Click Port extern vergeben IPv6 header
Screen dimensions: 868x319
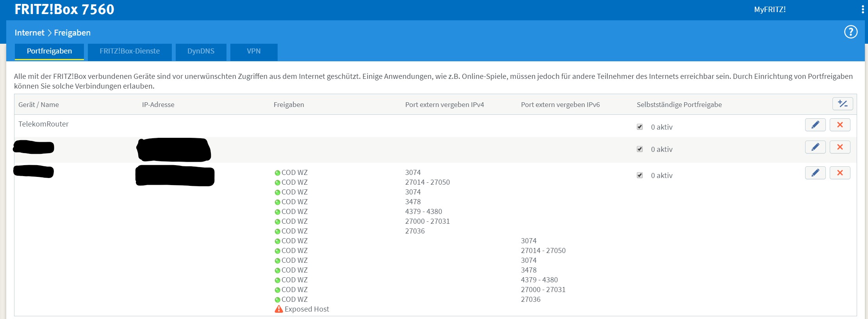(560, 105)
